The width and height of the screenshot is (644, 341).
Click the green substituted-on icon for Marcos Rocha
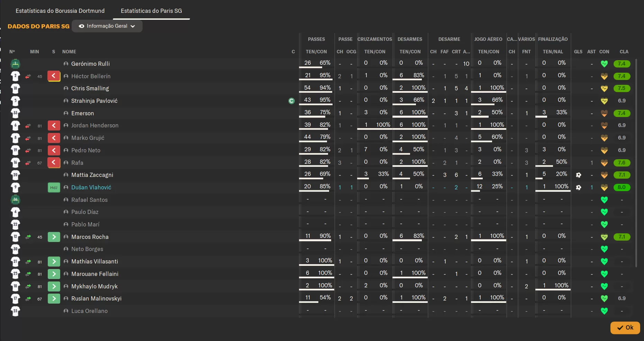[54, 237]
